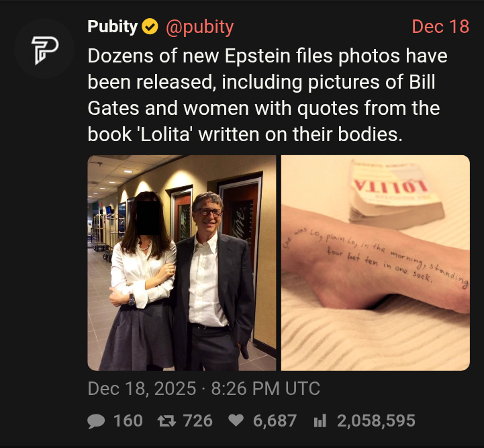Click the Pubity profile avatar logo
This screenshot has width=484, height=448.
click(44, 48)
